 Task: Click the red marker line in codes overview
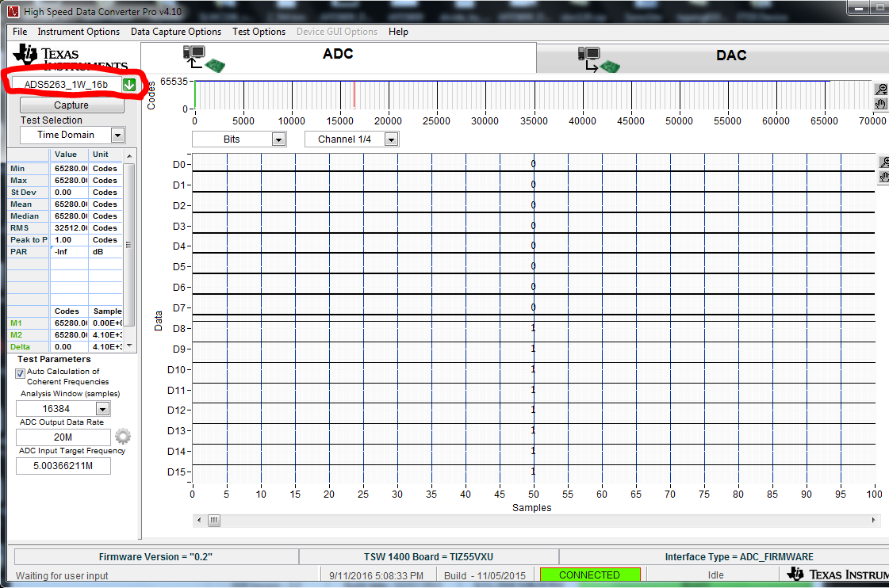click(x=354, y=94)
